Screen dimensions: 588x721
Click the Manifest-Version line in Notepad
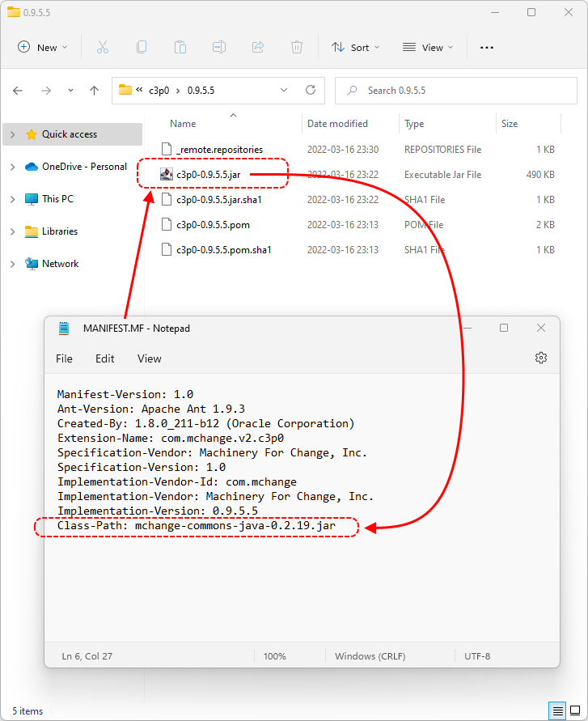tap(125, 395)
